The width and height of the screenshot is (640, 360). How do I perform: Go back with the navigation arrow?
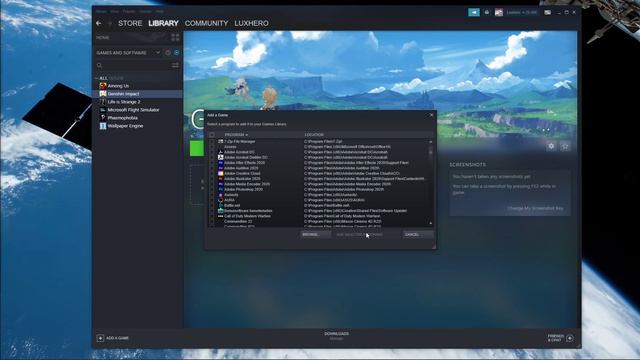point(99,23)
